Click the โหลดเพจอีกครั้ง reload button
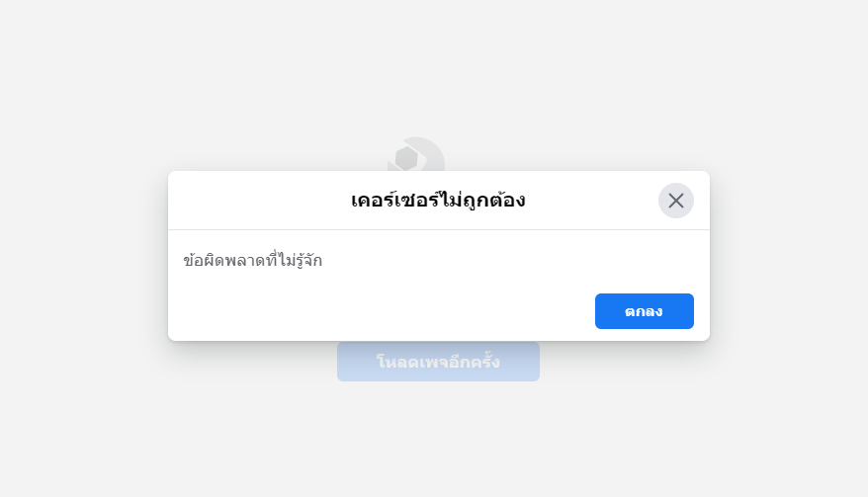The image size is (868, 497). click(x=438, y=362)
